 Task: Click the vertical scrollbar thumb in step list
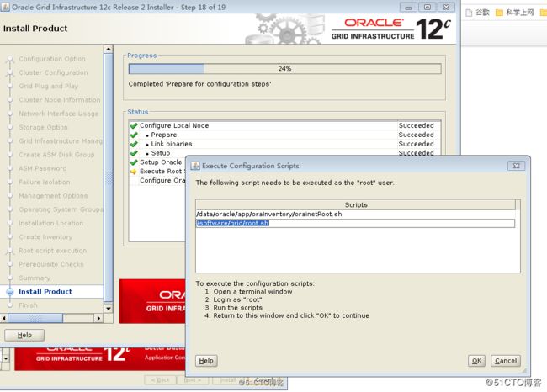pos(109,177)
